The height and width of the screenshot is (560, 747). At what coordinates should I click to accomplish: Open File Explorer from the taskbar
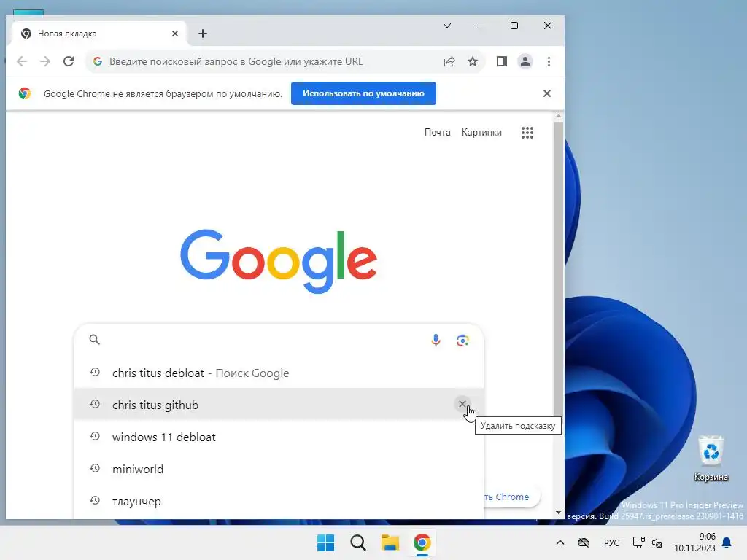(390, 542)
